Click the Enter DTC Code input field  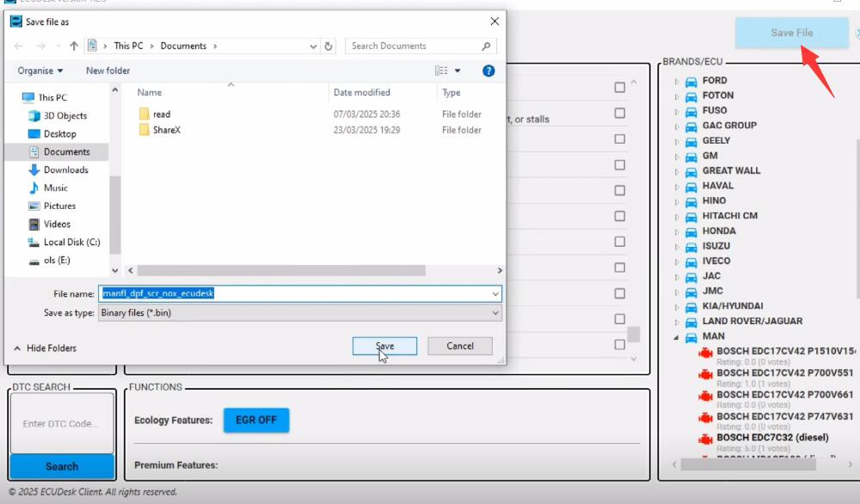(x=60, y=421)
